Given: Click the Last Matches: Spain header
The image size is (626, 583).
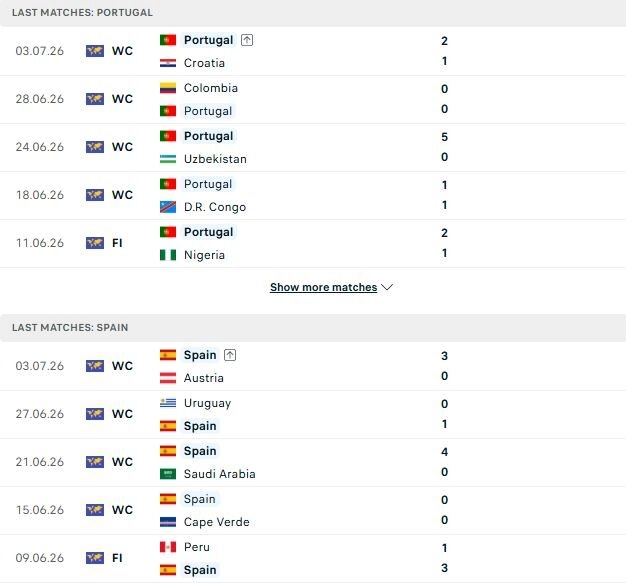Looking at the screenshot, I should tap(313, 328).
